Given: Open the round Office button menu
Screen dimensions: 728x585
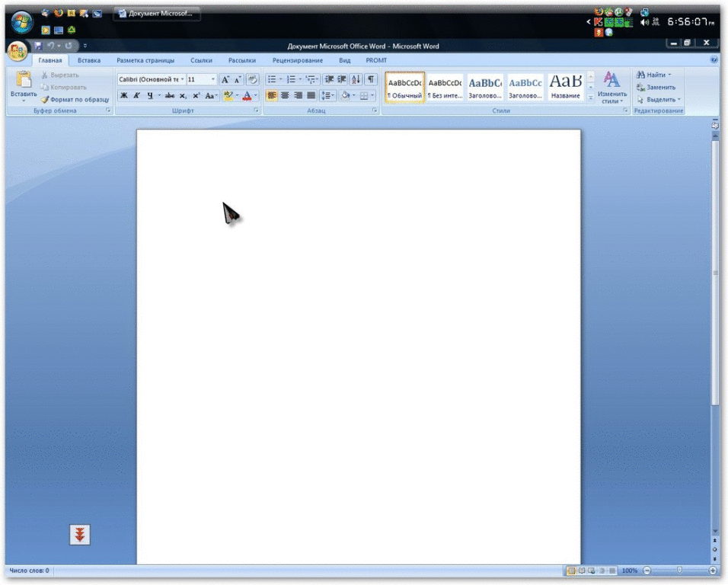Looking at the screenshot, I should point(18,51).
